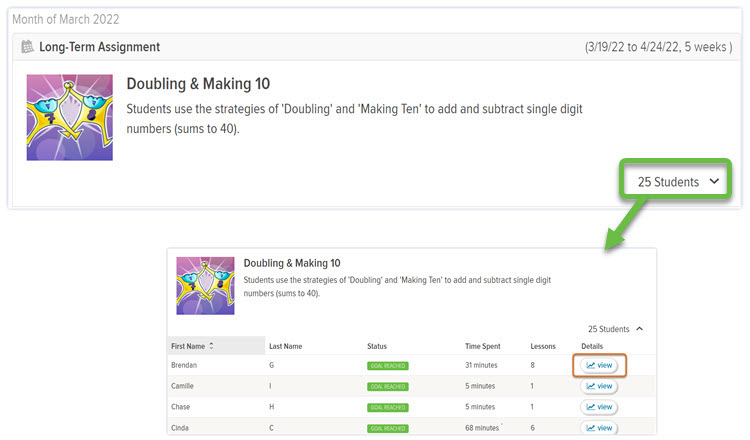The height and width of the screenshot is (440, 750).
Task: Click the chart icon in Chase's view button
Action: [591, 407]
